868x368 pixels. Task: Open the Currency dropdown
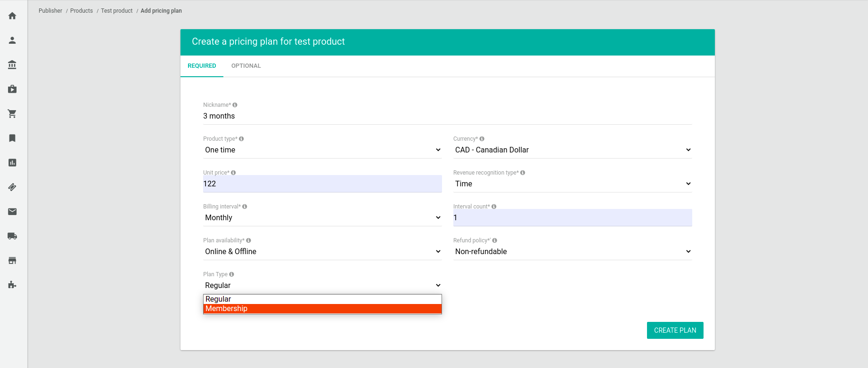point(573,150)
